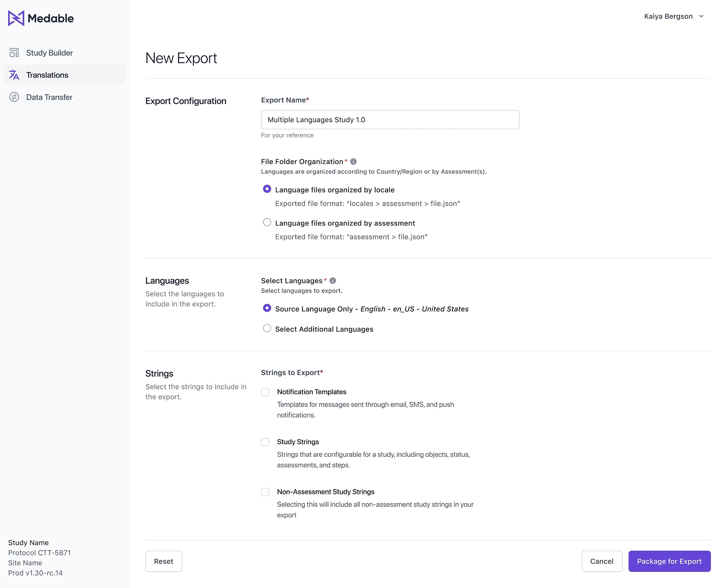Click the Cancel button
727x588 pixels.
(x=601, y=561)
